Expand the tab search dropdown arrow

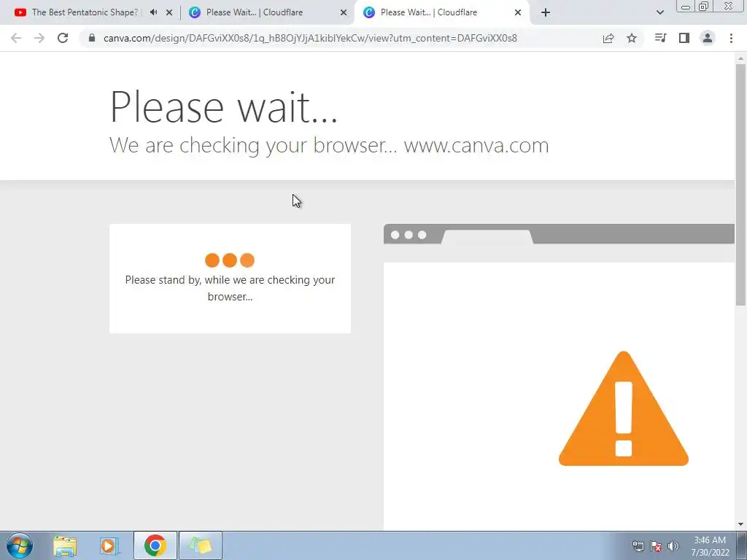659,12
